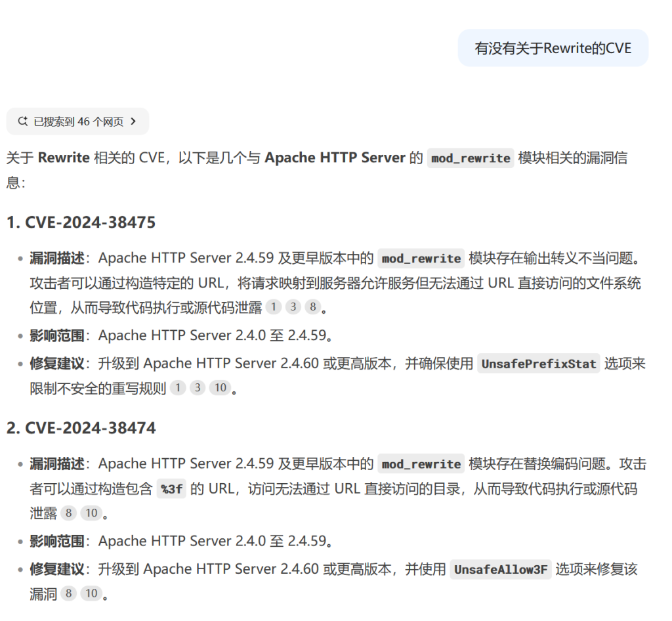Click the %3f code chip
Viewport: 672px width, 621px height.
(x=171, y=489)
